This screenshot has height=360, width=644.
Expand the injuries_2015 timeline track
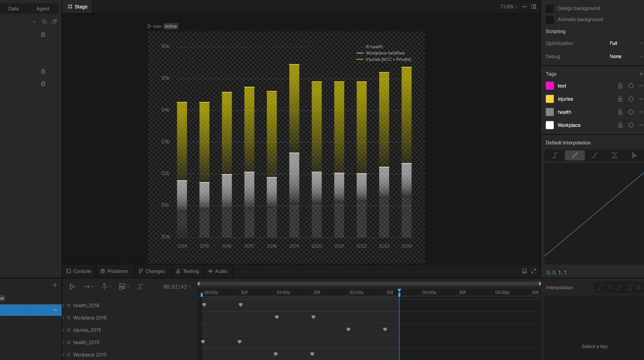point(64,330)
